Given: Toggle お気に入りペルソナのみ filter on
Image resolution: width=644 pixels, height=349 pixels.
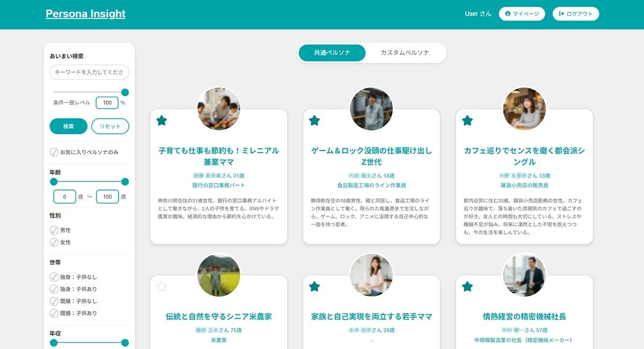Looking at the screenshot, I should click(x=53, y=152).
